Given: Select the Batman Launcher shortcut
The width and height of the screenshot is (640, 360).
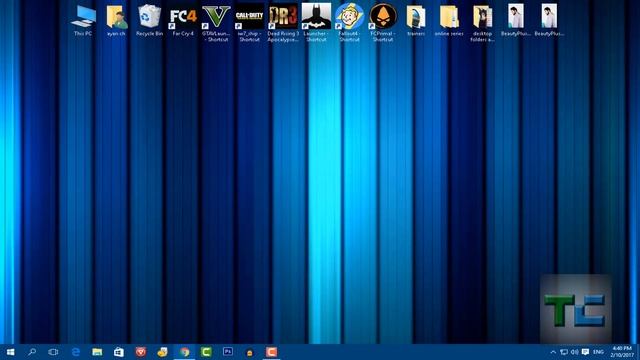Looking at the screenshot, I should pyautogui.click(x=316, y=23).
